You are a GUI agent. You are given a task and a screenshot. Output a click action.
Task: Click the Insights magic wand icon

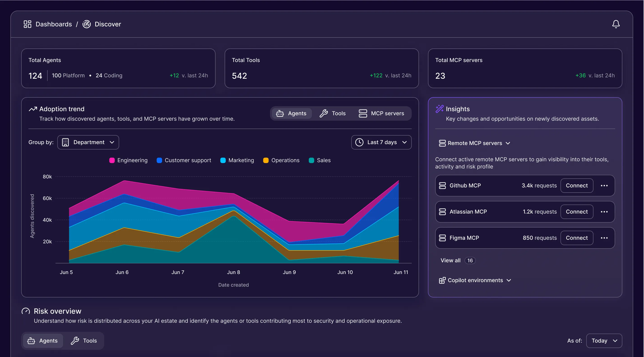click(x=440, y=109)
